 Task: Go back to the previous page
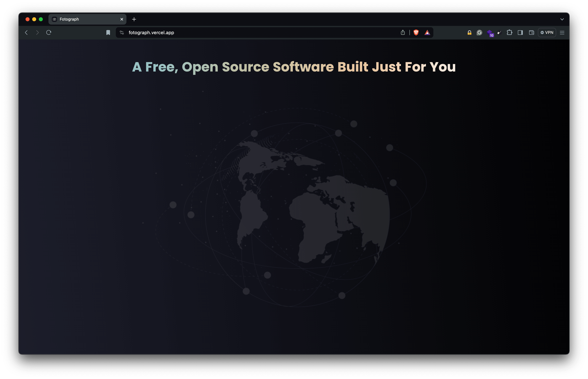tap(26, 33)
